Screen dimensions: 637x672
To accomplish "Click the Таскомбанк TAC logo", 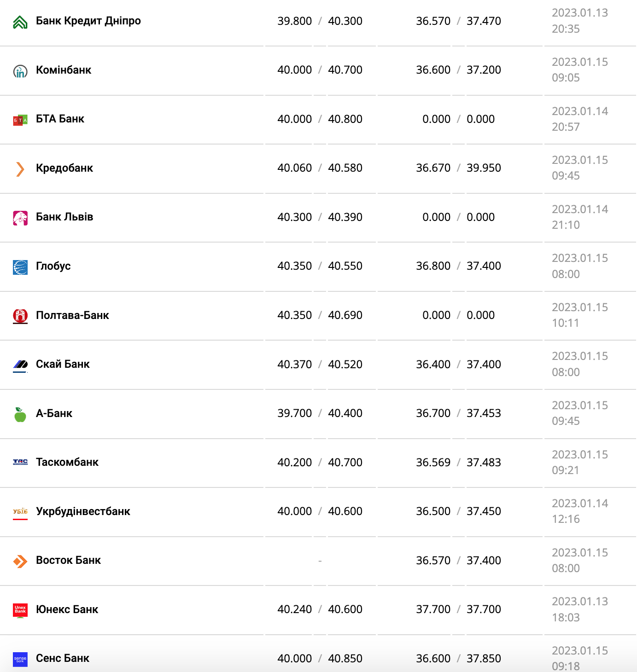I will 20,462.
